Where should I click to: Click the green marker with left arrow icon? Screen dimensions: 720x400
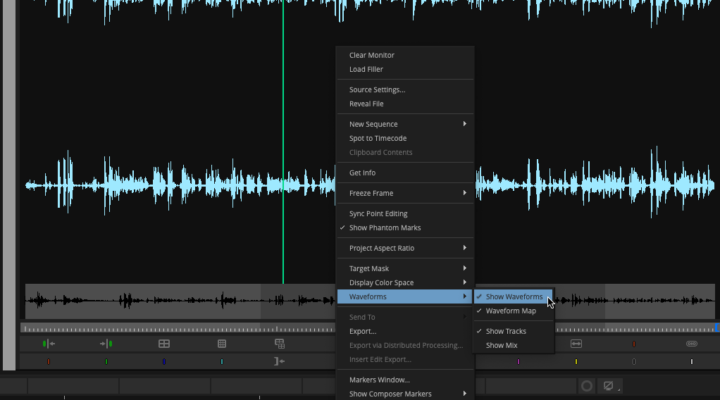48,344
